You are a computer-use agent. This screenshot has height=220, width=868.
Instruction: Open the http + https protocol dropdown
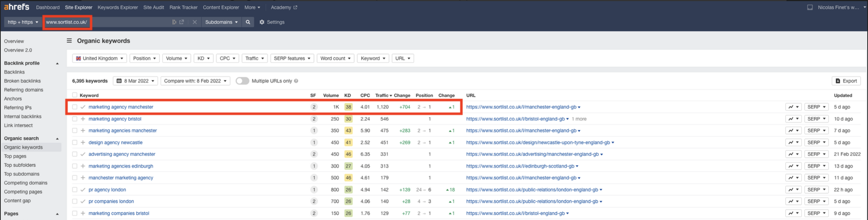(x=23, y=22)
